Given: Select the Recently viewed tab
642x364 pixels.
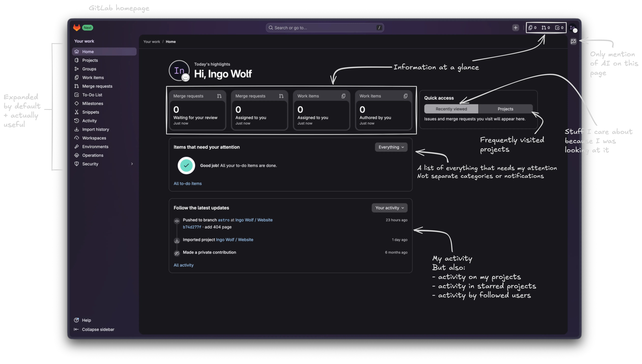Looking at the screenshot, I should coord(451,109).
